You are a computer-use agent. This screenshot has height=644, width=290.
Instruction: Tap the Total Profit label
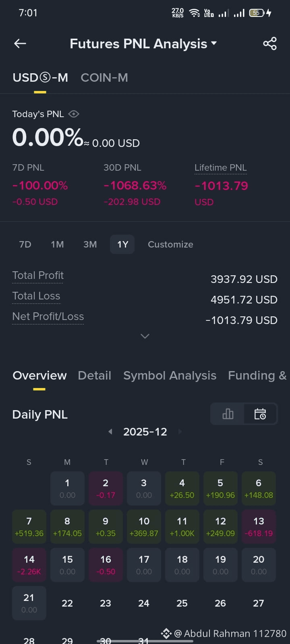click(x=38, y=275)
